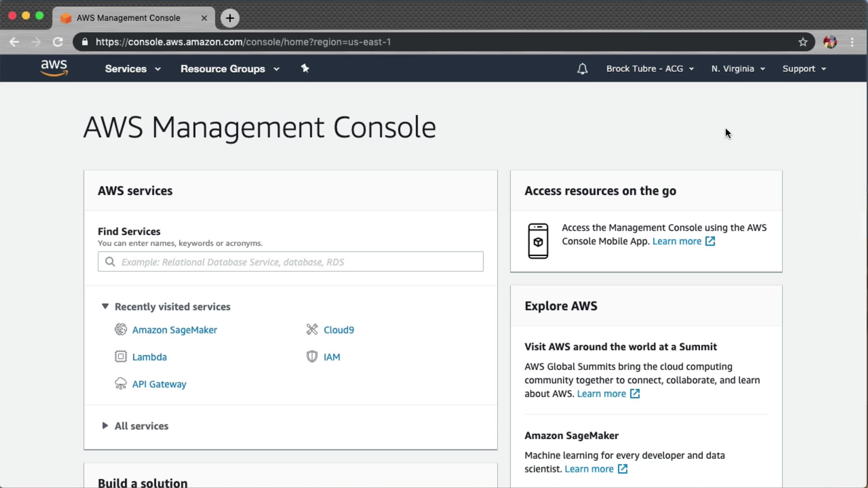868x488 pixels.
Task: Click the Cloud9 service icon
Action: click(x=312, y=329)
